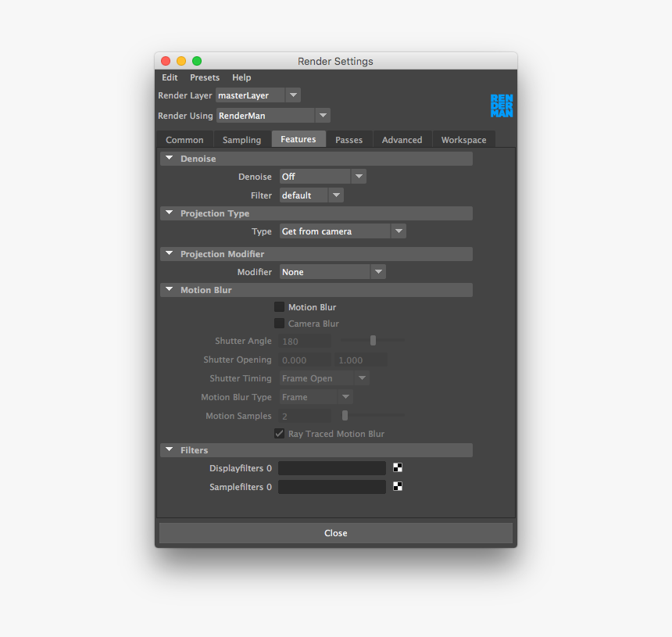Viewport: 672px width, 637px height.
Task: Open the Denoise Off dropdown
Action: (x=323, y=177)
